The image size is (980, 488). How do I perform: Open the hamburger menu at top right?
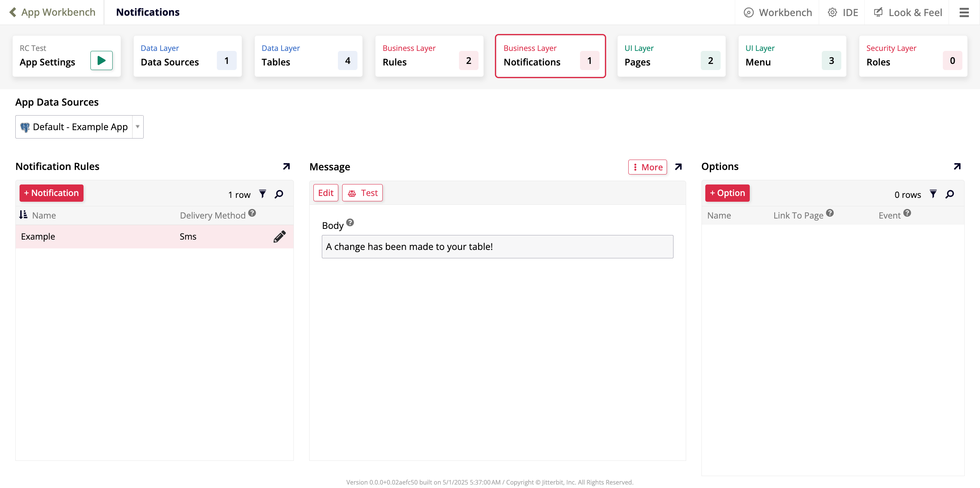click(964, 13)
